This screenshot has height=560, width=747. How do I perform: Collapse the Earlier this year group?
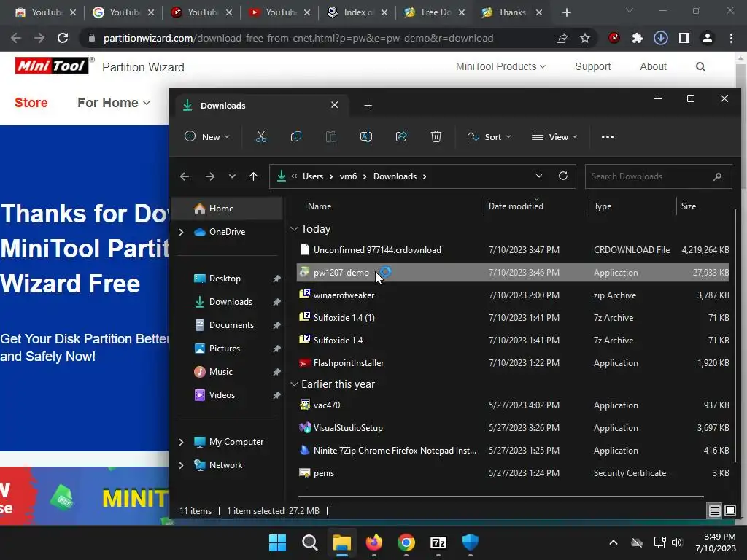click(x=295, y=384)
